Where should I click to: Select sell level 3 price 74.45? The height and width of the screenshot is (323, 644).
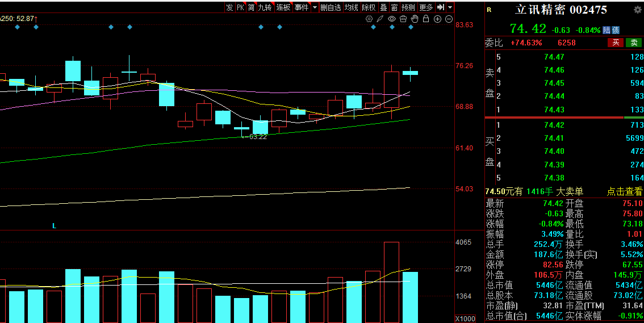(x=554, y=83)
